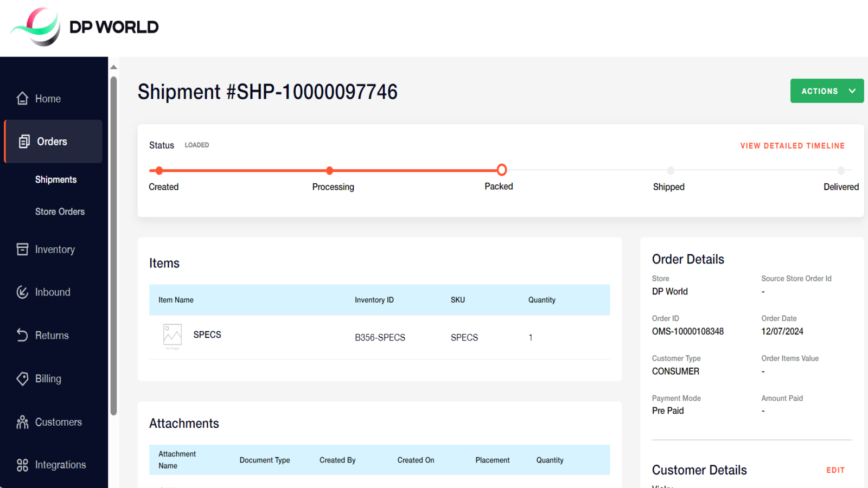
Task: Click the DP World logo
Action: point(84,27)
